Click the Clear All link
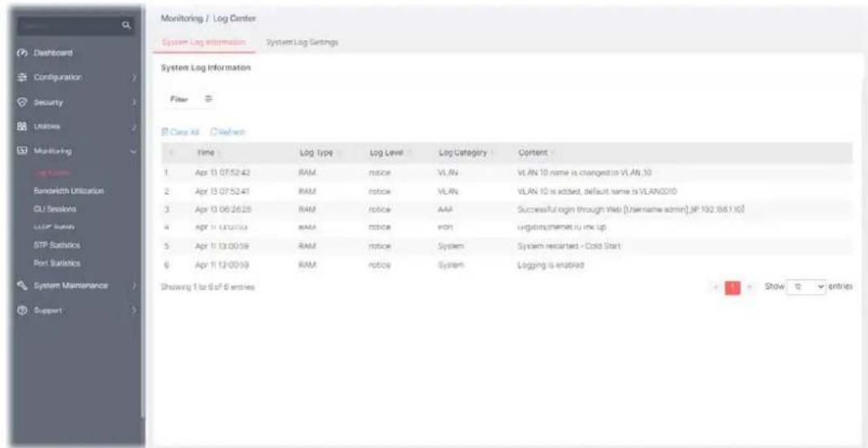 pos(181,132)
